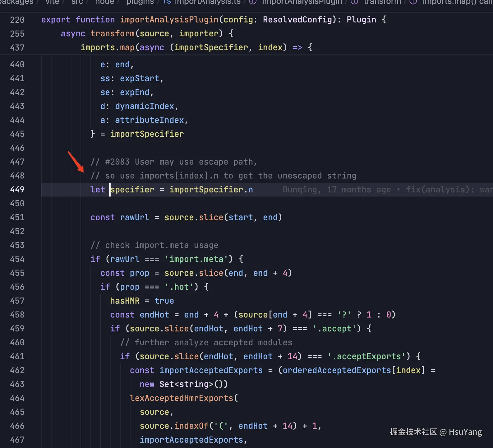
Task: Click 'prop' declaration on line 455
Action: point(139,273)
